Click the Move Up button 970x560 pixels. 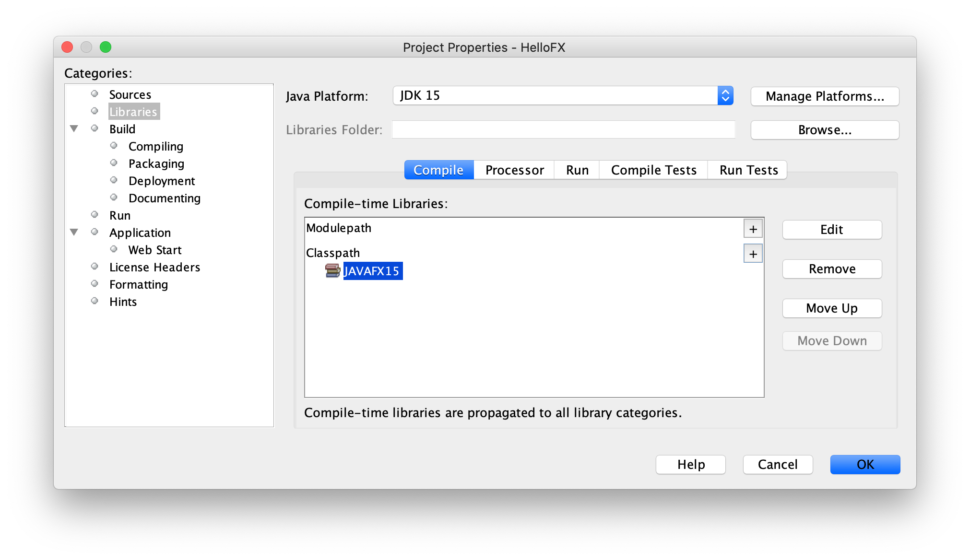pyautogui.click(x=831, y=308)
